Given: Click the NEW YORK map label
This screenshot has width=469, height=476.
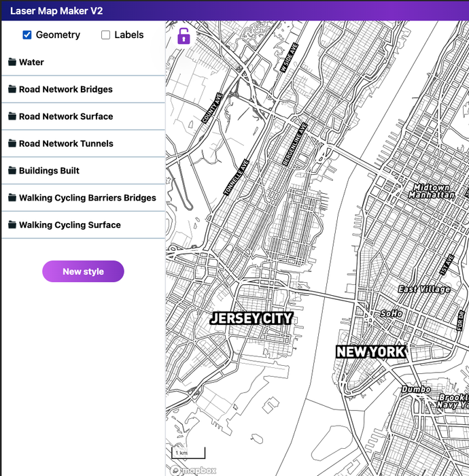Looking at the screenshot, I should [x=370, y=352].
